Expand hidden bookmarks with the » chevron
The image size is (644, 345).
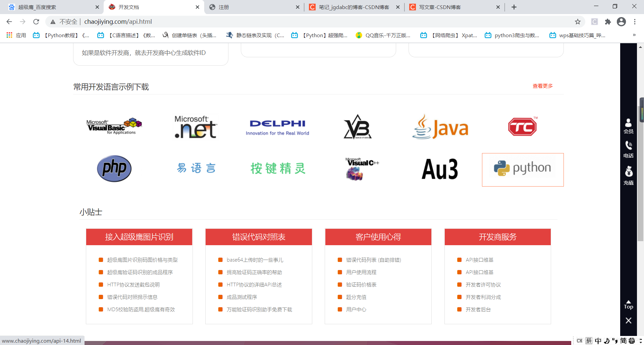(634, 35)
